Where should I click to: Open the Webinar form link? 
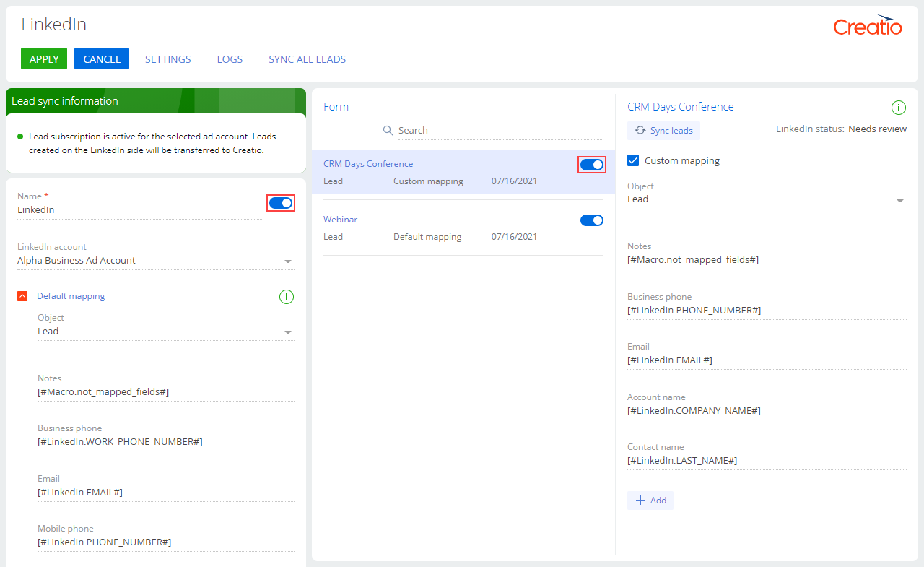point(340,219)
